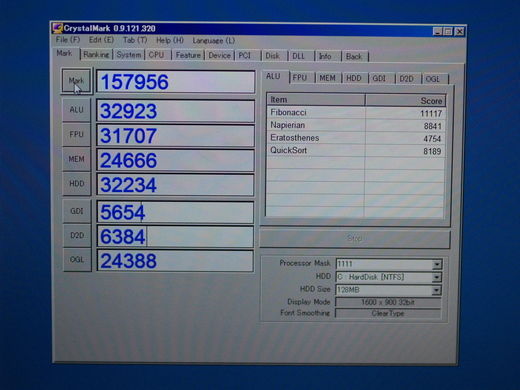The height and width of the screenshot is (390, 520).
Task: Expand the HDD Size dropdown
Action: (436, 290)
